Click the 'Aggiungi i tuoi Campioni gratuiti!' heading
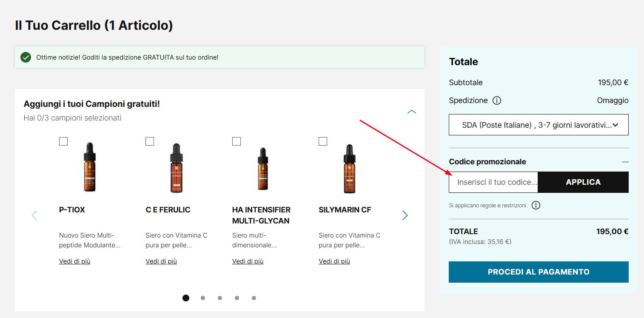This screenshot has height=318, width=644. 92,104
